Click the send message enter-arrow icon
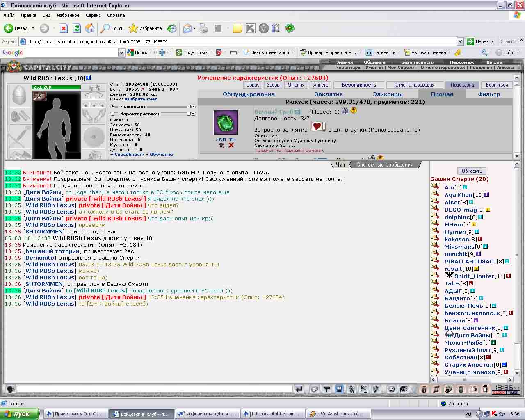This screenshot has height=420, width=525. [x=299, y=389]
